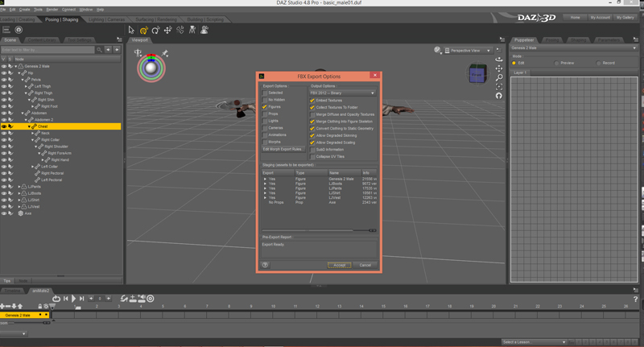Select the Record mode radio button

click(x=598, y=63)
